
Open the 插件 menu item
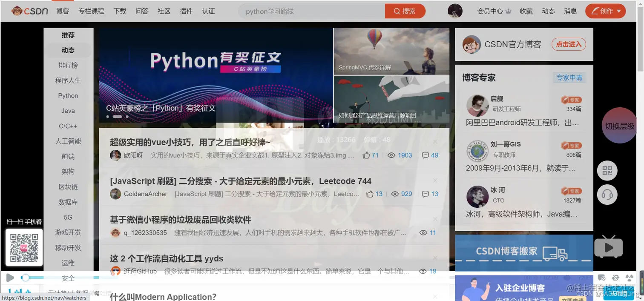coord(186,11)
